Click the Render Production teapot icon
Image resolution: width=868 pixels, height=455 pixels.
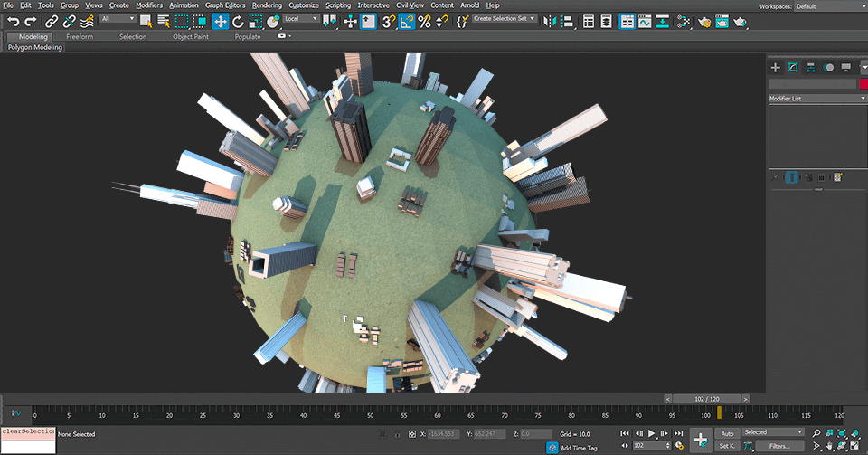[740, 22]
